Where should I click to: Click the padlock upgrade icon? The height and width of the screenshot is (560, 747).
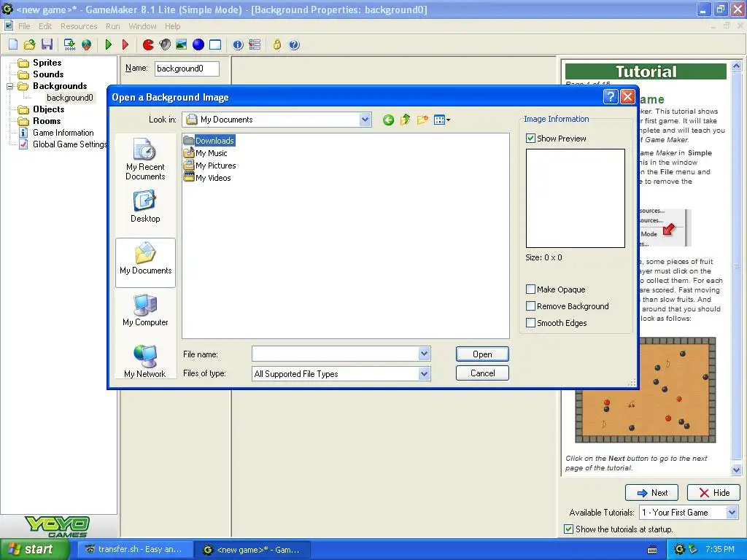click(276, 44)
